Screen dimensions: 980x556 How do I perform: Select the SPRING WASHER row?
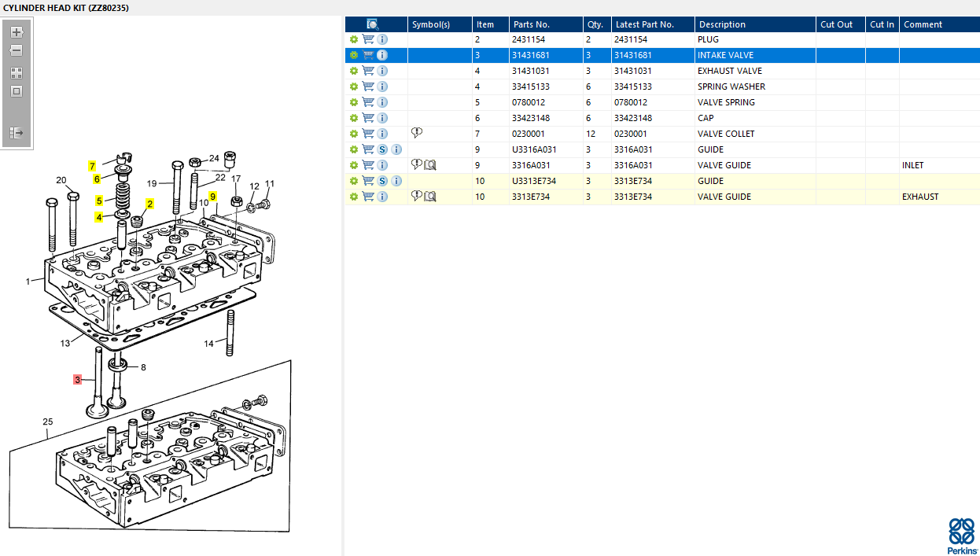click(731, 87)
